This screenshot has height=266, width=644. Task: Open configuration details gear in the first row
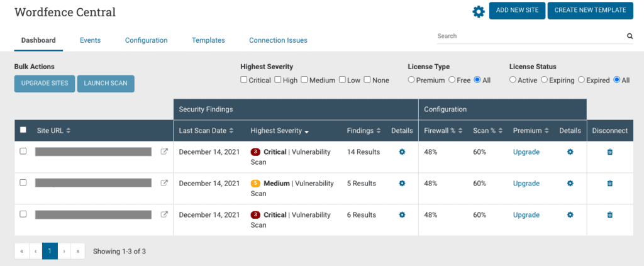[570, 152]
